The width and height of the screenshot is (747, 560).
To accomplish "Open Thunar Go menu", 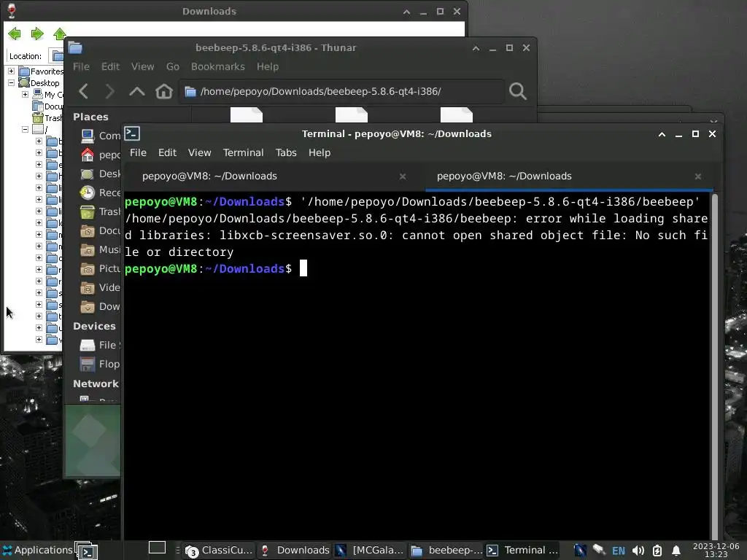I will point(172,66).
